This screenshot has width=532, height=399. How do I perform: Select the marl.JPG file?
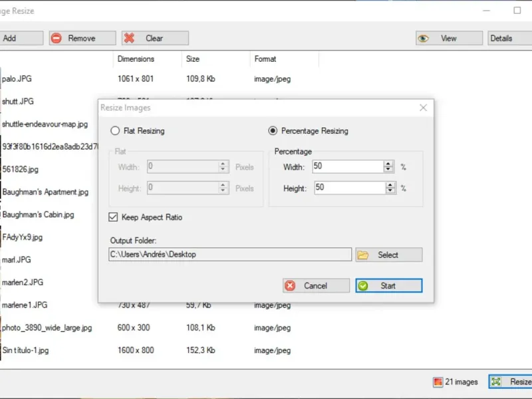click(x=16, y=260)
